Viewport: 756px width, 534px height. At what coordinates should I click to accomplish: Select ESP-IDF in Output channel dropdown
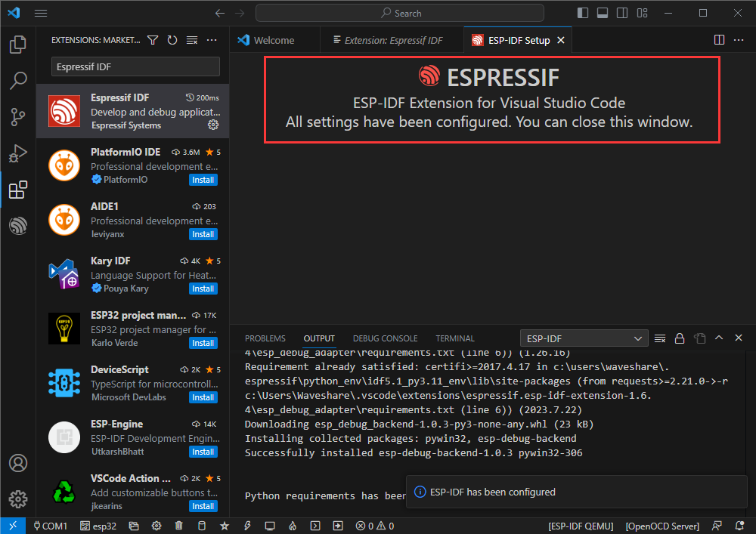click(584, 338)
